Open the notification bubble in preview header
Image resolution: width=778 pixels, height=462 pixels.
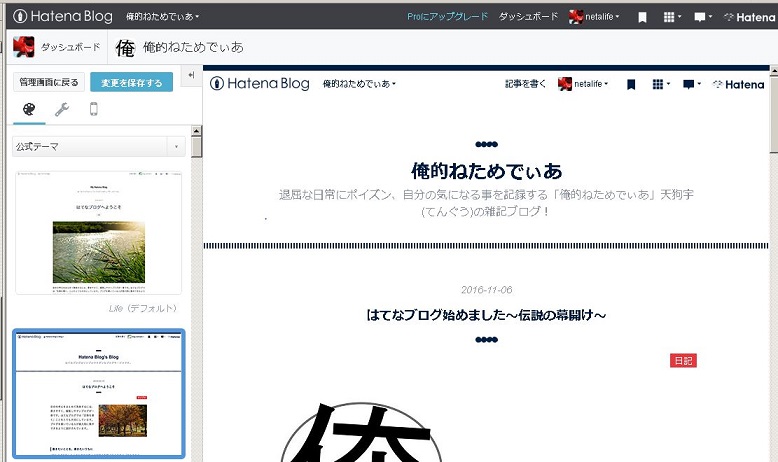(692, 84)
